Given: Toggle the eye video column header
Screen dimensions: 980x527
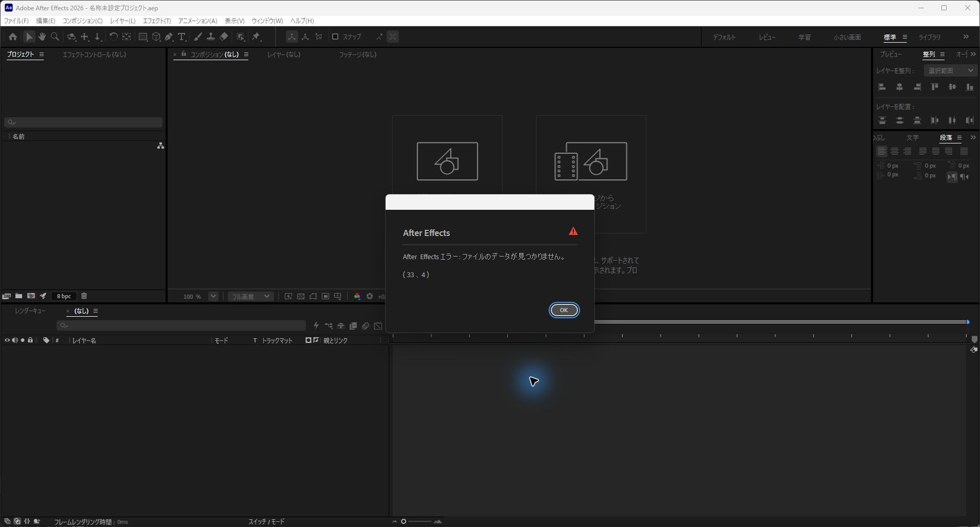Looking at the screenshot, I should click(7, 340).
